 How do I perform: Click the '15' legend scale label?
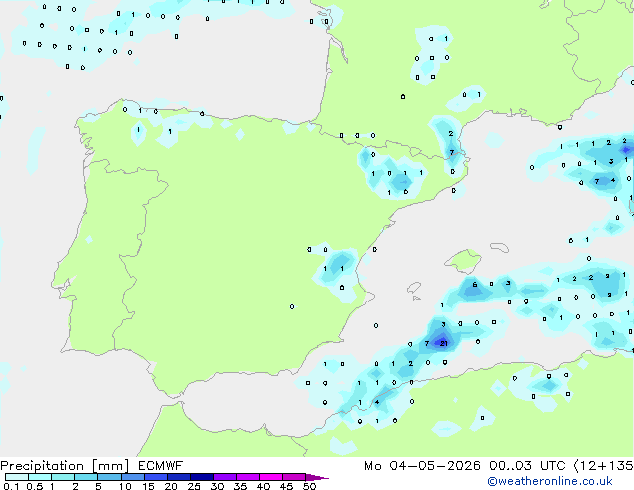(x=148, y=486)
